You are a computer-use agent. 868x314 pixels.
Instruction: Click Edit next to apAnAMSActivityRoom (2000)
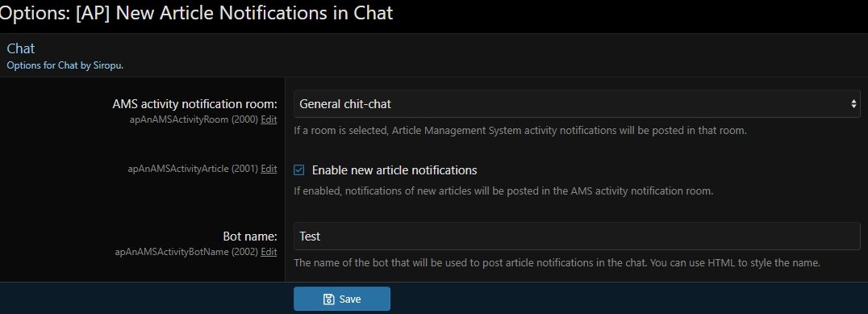point(269,119)
